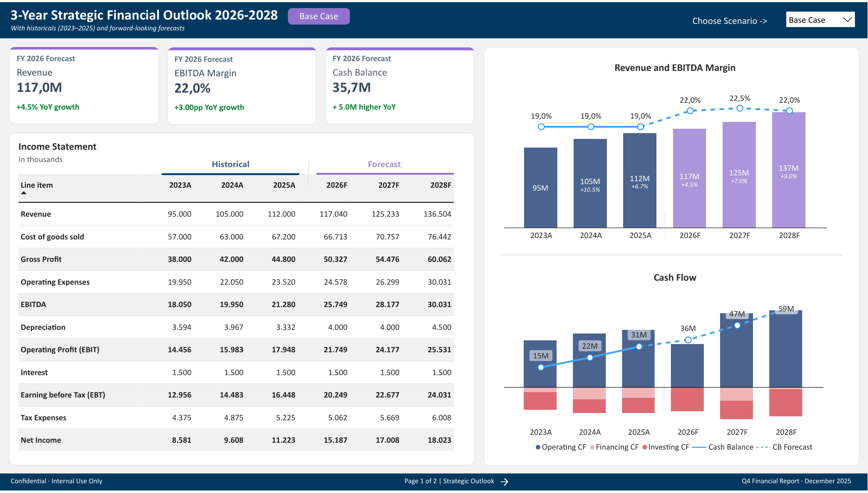Click revenue value 117.040 in the table

coord(333,214)
